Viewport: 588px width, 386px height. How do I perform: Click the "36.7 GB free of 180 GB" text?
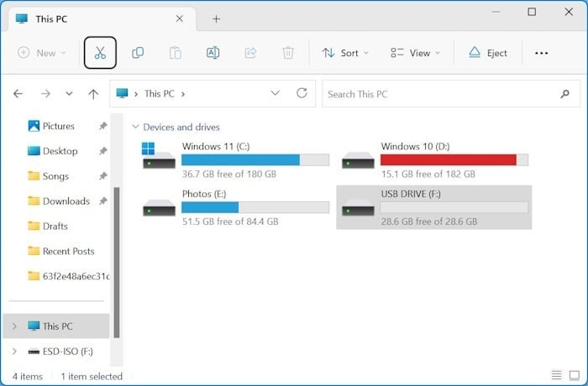pyautogui.click(x=229, y=175)
